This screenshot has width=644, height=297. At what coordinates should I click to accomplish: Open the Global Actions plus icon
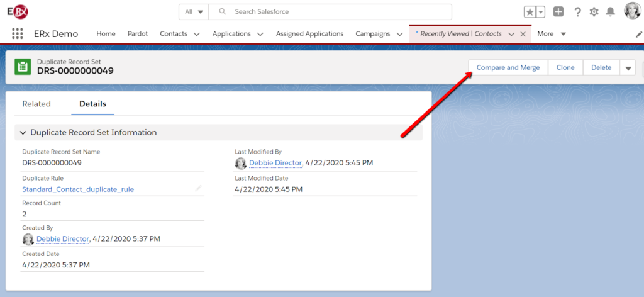(x=558, y=12)
